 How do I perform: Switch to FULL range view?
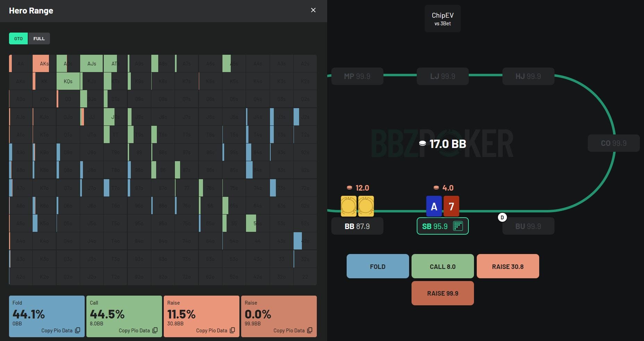point(39,38)
